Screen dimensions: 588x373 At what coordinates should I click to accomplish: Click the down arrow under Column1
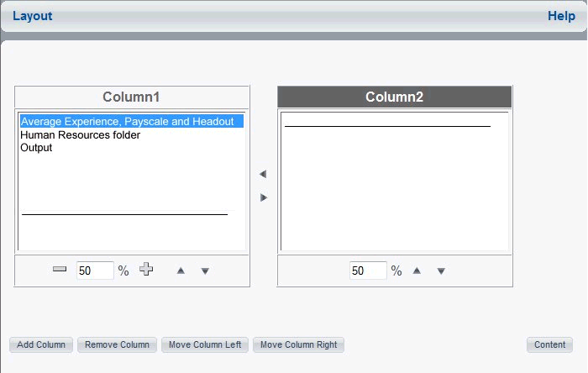pyautogui.click(x=205, y=271)
